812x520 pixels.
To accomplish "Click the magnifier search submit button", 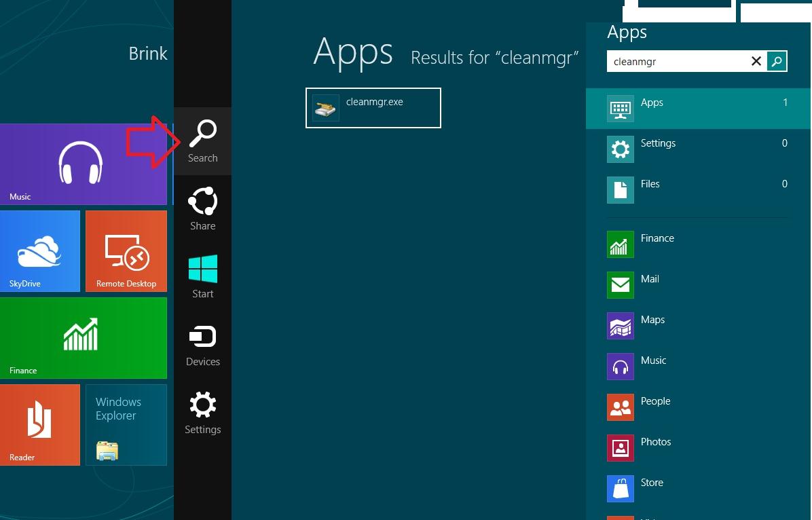I will (777, 61).
